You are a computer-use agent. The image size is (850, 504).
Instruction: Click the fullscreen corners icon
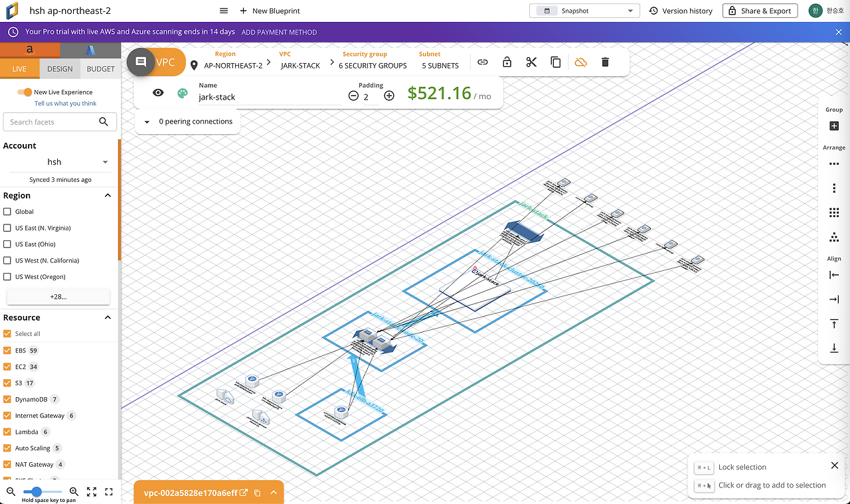click(x=109, y=492)
